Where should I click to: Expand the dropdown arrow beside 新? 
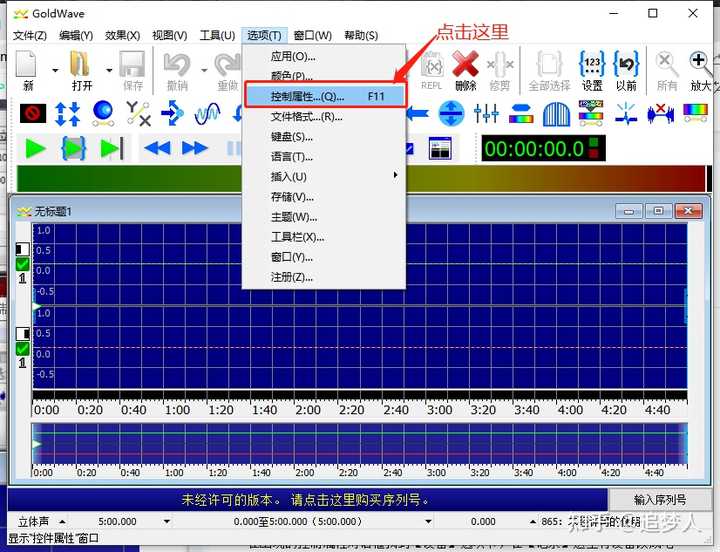click(55, 70)
